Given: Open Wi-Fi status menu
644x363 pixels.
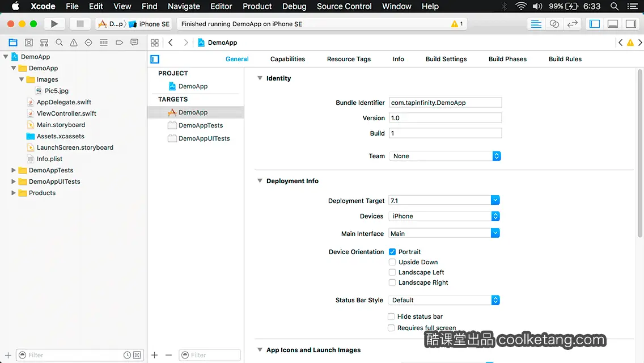Looking at the screenshot, I should 521,6.
